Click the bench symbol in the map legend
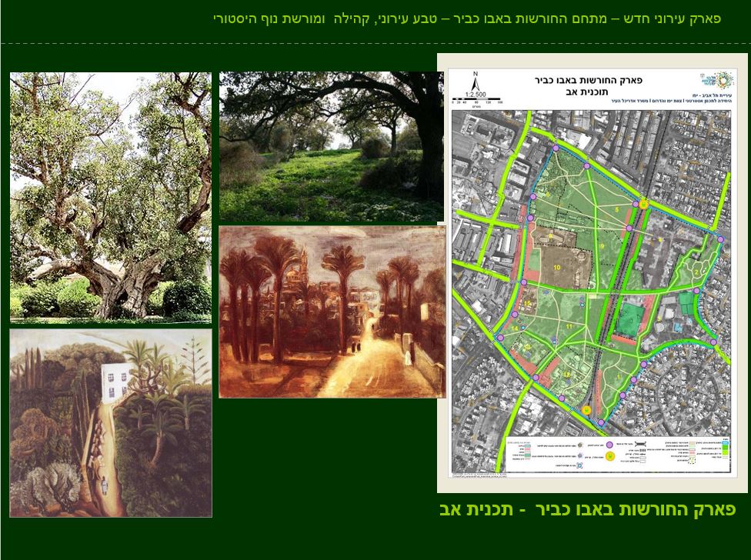 tap(640, 444)
